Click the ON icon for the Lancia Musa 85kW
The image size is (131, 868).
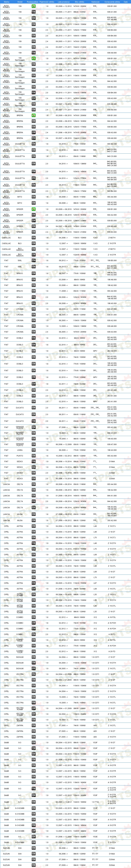[34, 515]
